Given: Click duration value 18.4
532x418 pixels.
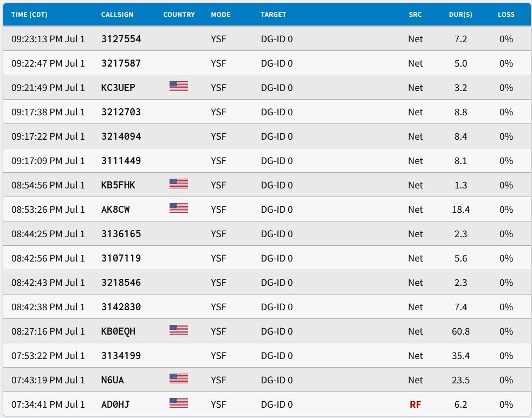Looking at the screenshot, I should [460, 210].
